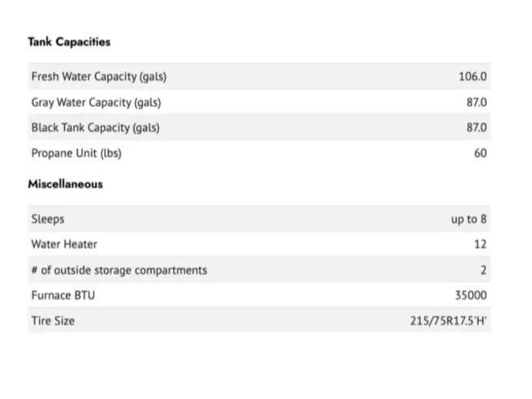Viewport: 532px width, 399px height.
Task: Select the 87.0 gray water value
Action: pos(476,102)
